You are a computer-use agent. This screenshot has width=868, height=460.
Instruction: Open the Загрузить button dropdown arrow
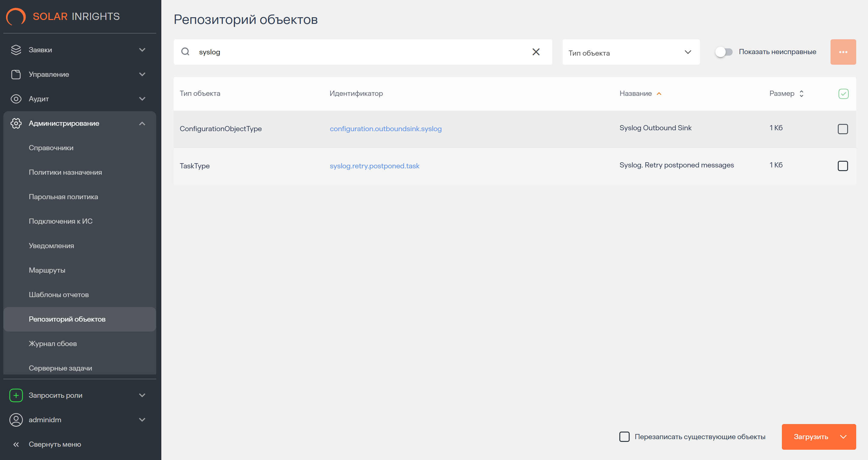[843, 437]
